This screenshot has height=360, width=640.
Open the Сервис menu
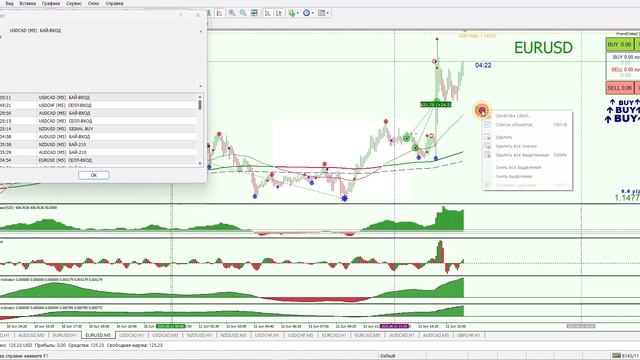[x=74, y=4]
